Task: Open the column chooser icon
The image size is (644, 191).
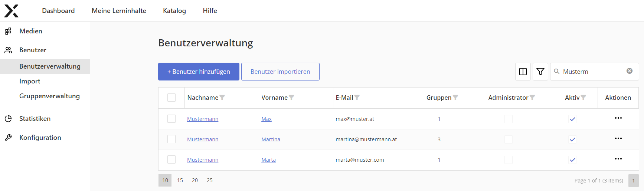Action: (x=523, y=72)
